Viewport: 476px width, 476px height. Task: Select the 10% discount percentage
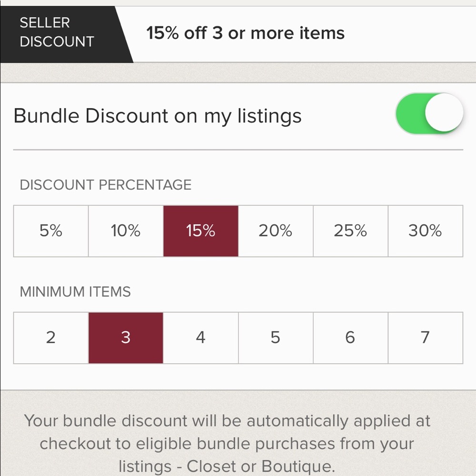coord(125,231)
